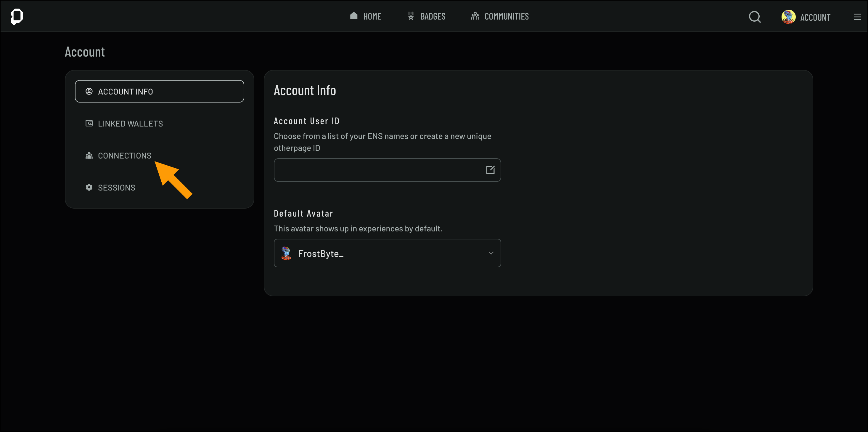Click the Badges medal icon
The width and height of the screenshot is (868, 432).
411,16
